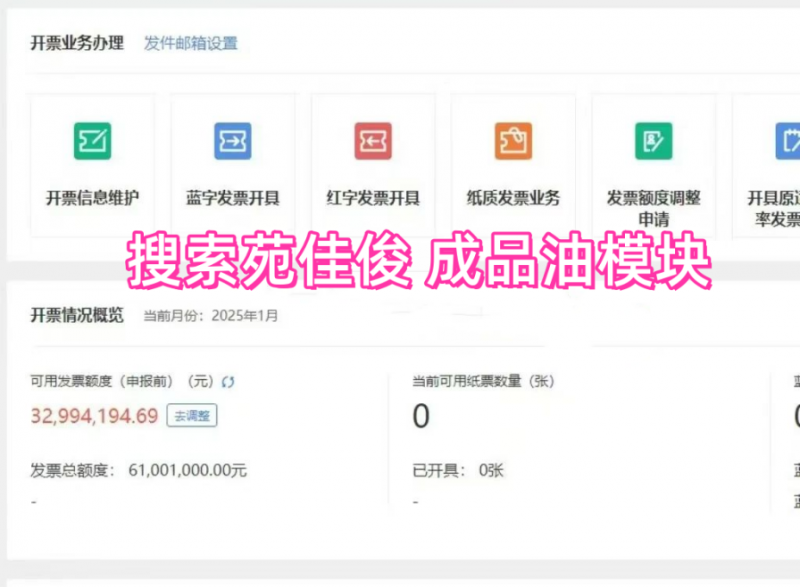Screen dimensions: 800x587
Task: Click the green 发票额度调整申请 icon
Action: (653, 141)
